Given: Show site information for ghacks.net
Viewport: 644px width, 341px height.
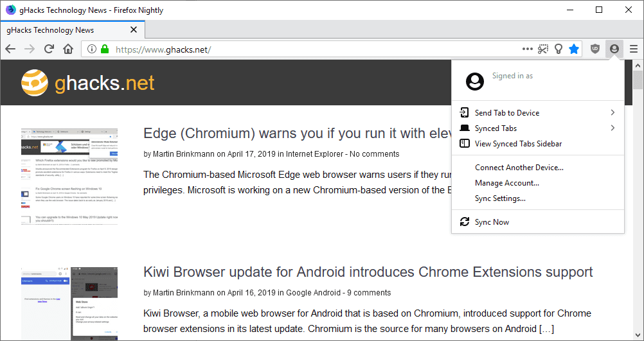Looking at the screenshot, I should tap(92, 49).
